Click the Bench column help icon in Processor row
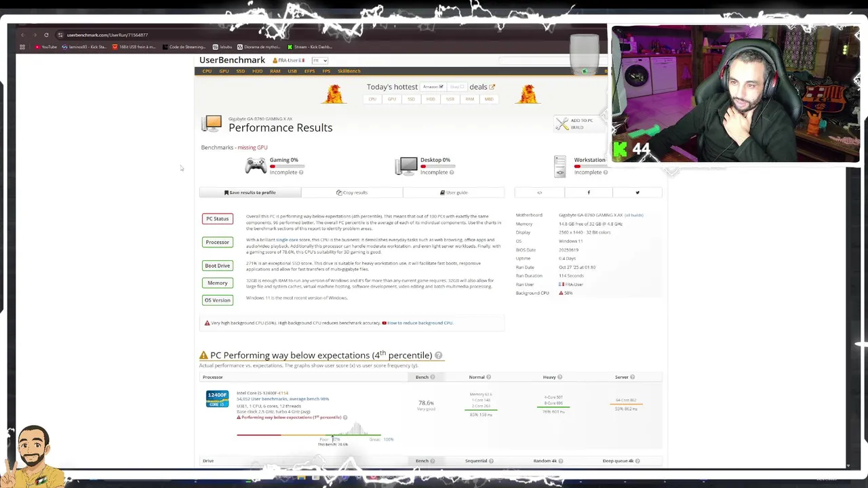This screenshot has width=868, height=488. (x=432, y=377)
